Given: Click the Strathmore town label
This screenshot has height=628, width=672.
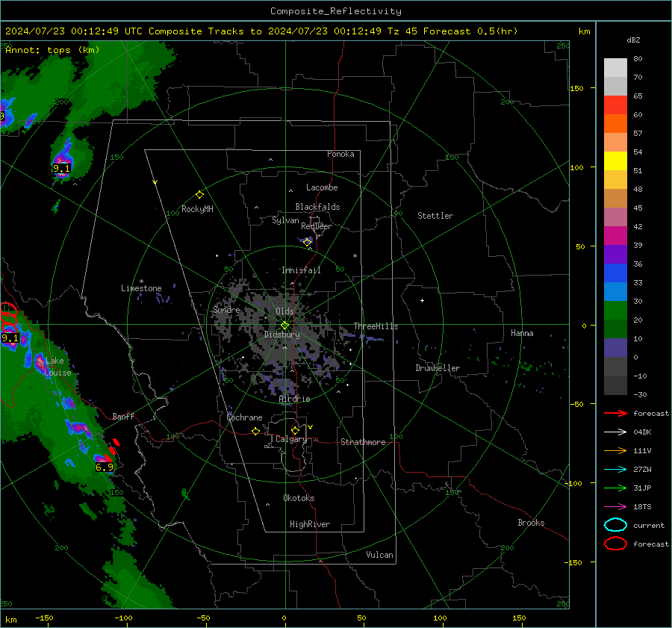Looking at the screenshot, I should 363,442.
